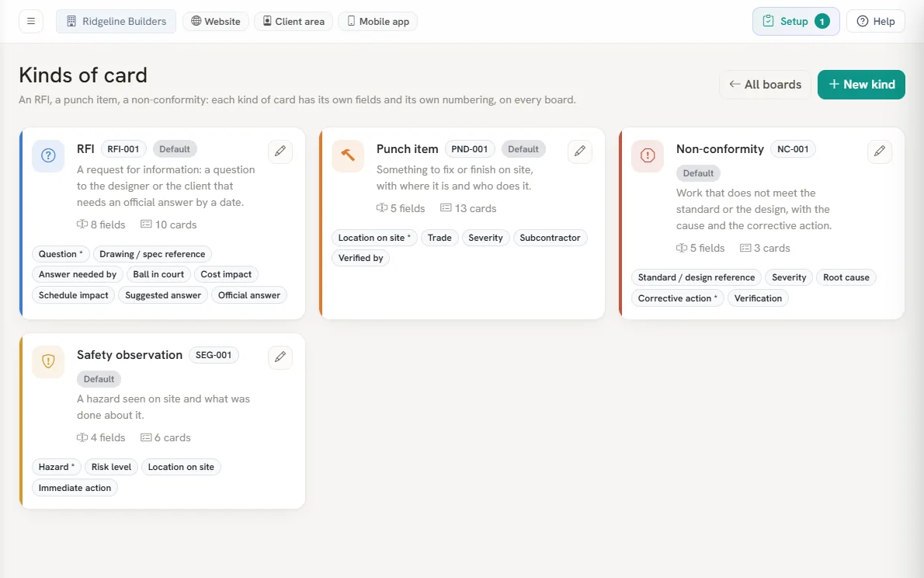Click the SEG-001 numbering badge
Screen dimensions: 924x578
click(x=214, y=355)
